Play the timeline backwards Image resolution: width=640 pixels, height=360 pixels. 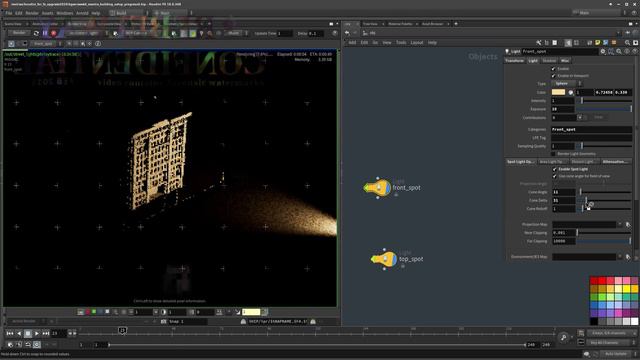point(19,333)
